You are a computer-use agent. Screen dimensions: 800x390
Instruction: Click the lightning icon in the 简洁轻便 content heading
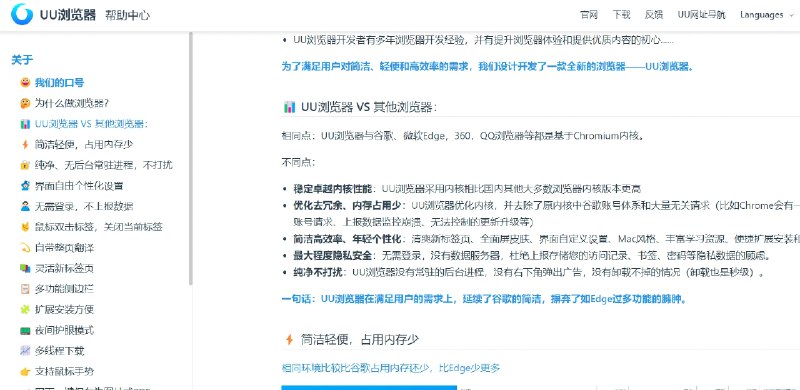point(289,339)
